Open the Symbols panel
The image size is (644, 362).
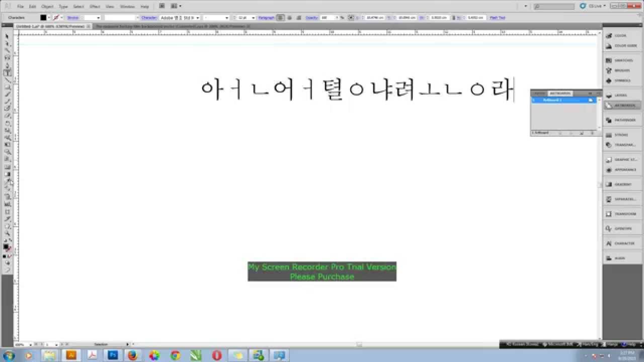coord(622,80)
